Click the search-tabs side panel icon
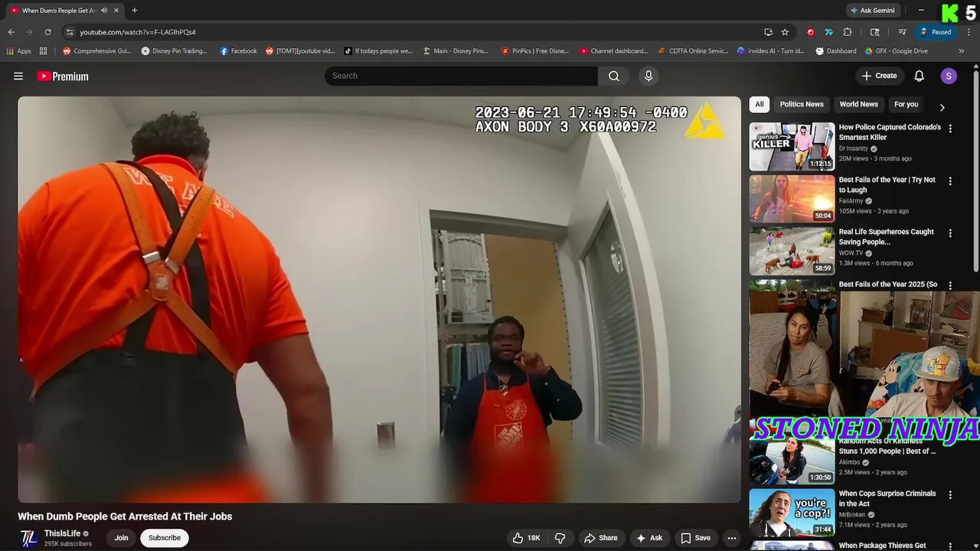 click(x=875, y=32)
